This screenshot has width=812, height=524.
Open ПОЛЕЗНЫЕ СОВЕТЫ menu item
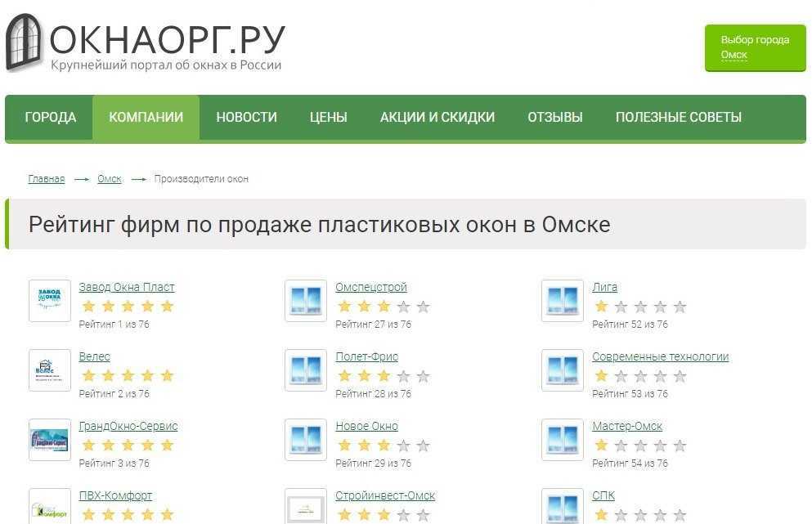[x=679, y=118]
